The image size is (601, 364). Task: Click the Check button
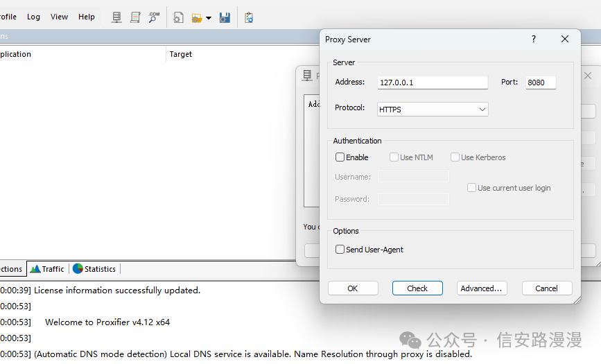(x=417, y=288)
